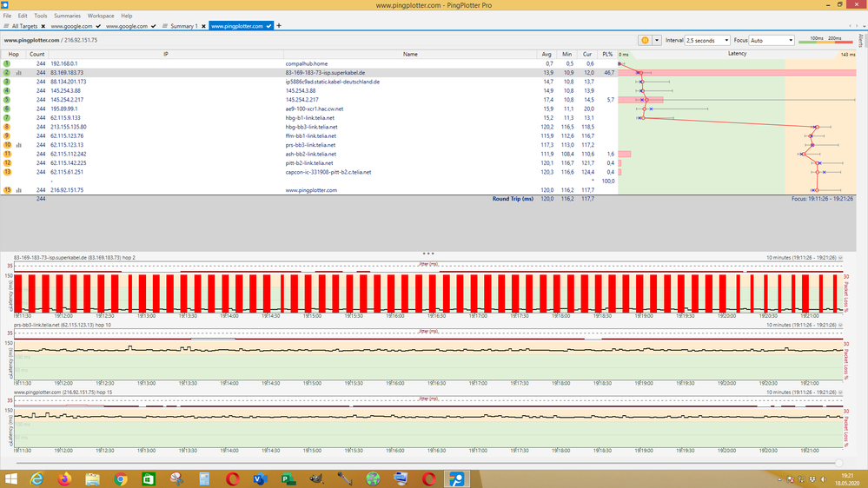Click the hop 2 graph icon in the table
This screenshot has width=868, height=488.
point(18,73)
